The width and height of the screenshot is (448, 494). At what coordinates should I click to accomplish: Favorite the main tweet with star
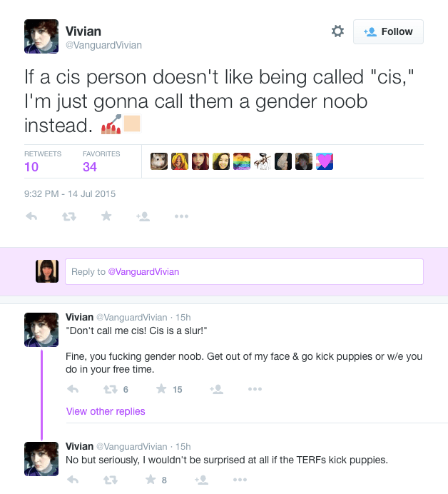coord(106,216)
